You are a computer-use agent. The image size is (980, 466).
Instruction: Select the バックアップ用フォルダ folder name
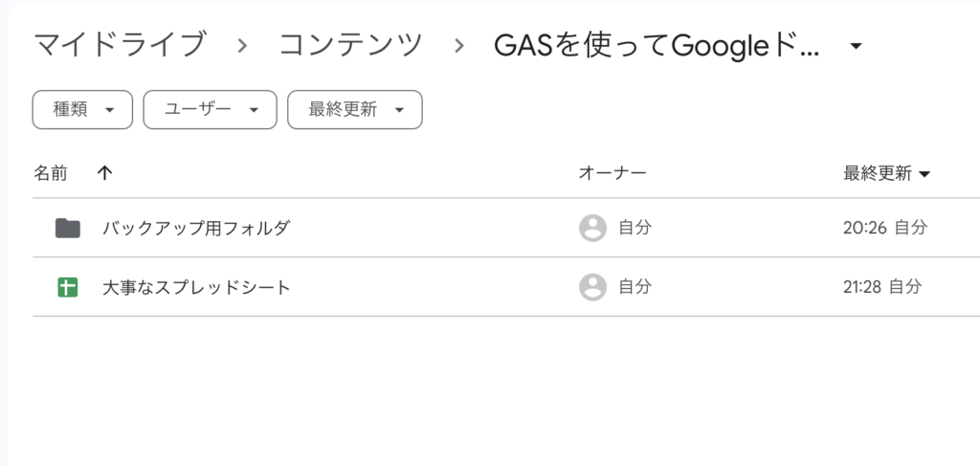click(196, 228)
